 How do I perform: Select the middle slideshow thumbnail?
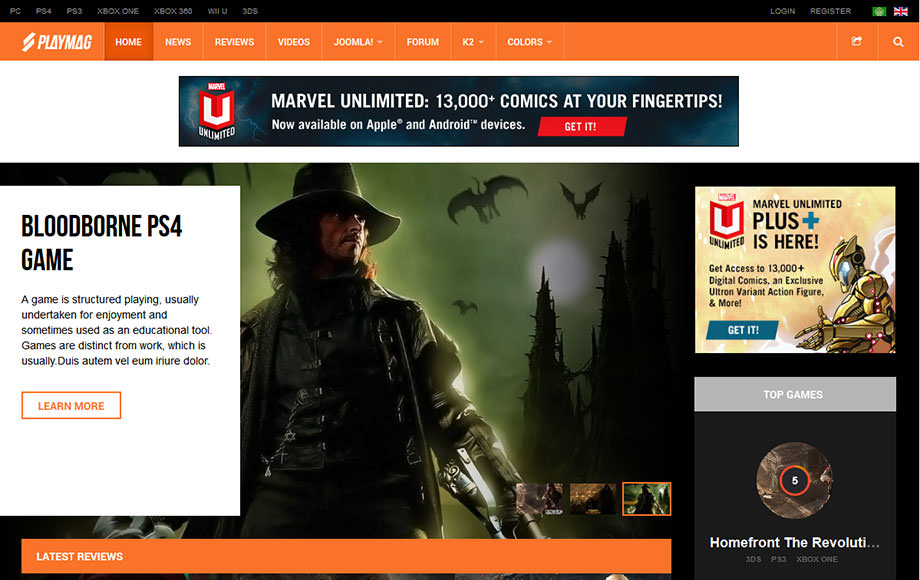click(x=593, y=498)
